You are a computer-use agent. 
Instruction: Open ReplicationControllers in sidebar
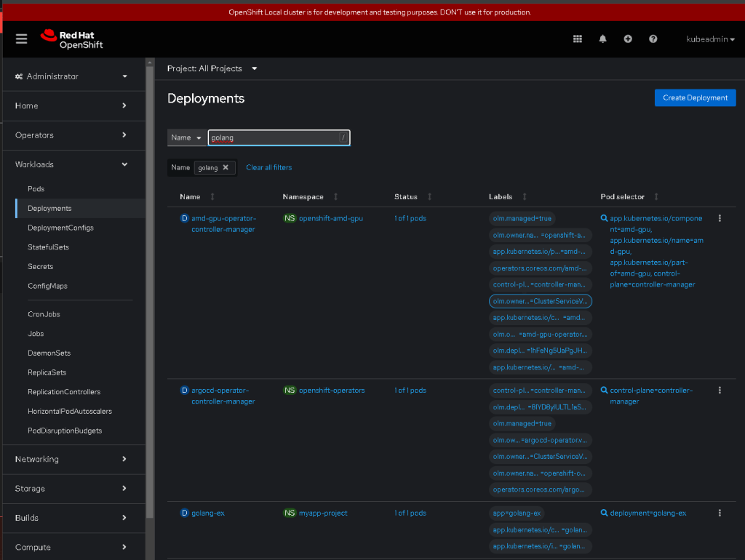[x=64, y=392]
